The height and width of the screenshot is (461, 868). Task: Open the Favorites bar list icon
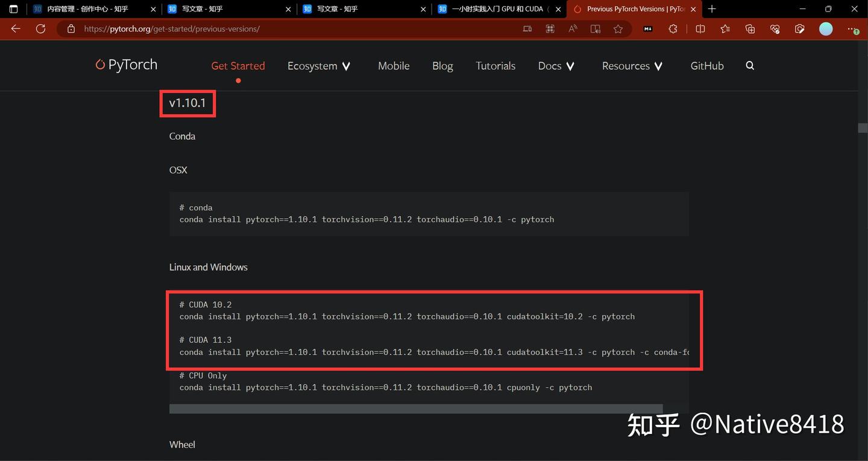724,28
